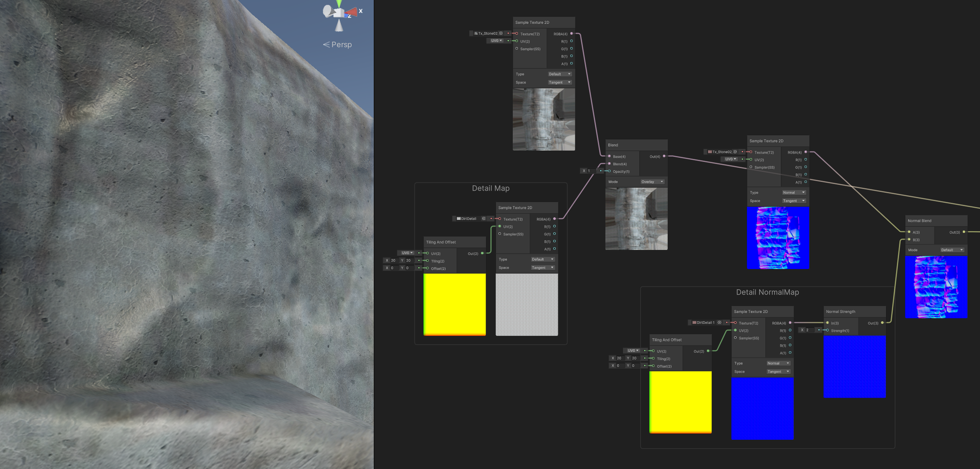Open object picker next to DirtDetail 1 texture
This screenshot has height=469, width=980.
(719, 323)
